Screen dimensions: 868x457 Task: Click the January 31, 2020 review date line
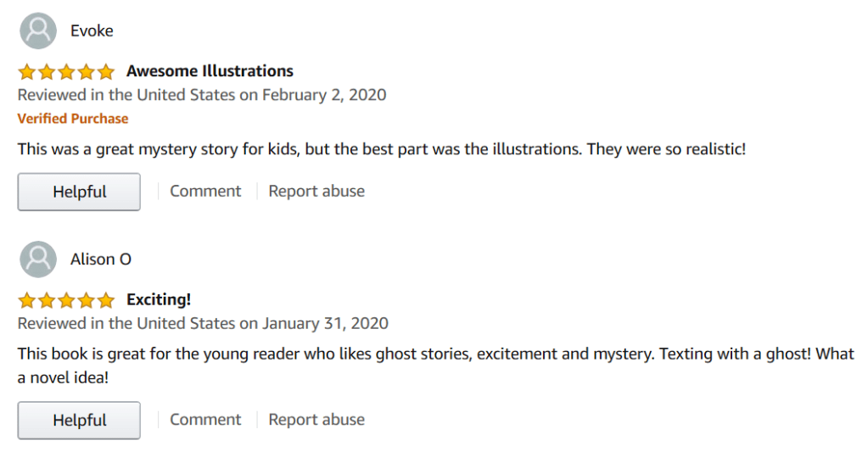203,323
